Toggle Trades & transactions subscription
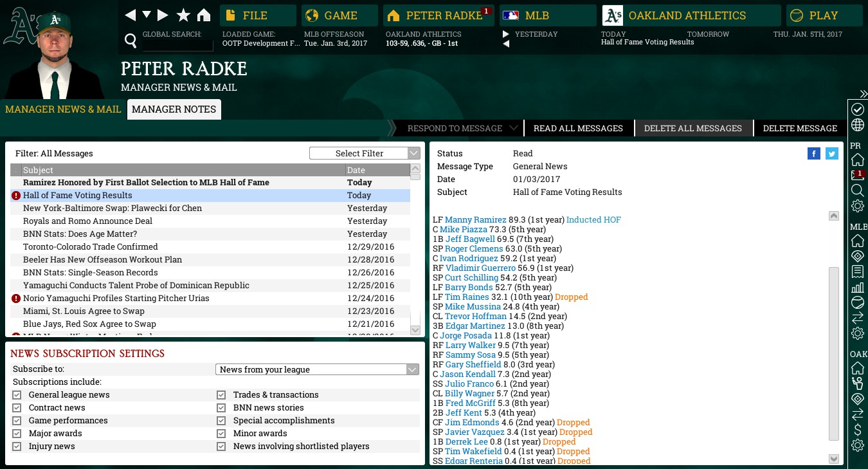Viewport: 868px width, 469px height. coord(221,395)
